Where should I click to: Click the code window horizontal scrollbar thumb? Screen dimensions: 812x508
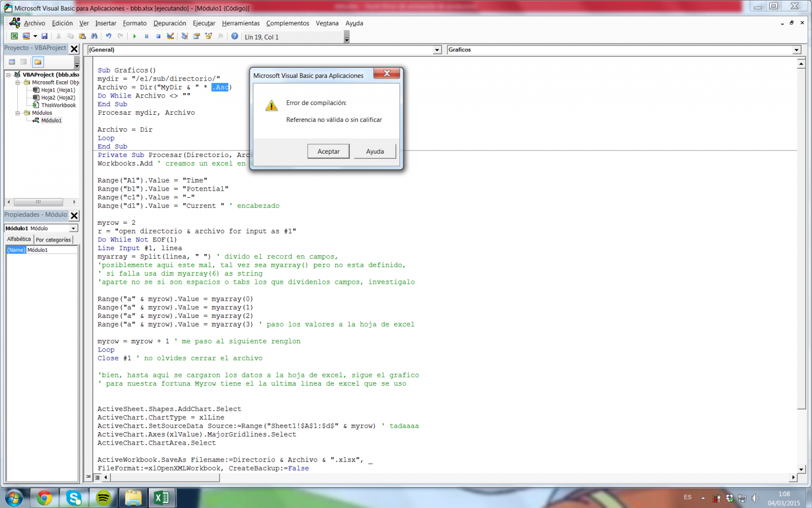click(165, 477)
